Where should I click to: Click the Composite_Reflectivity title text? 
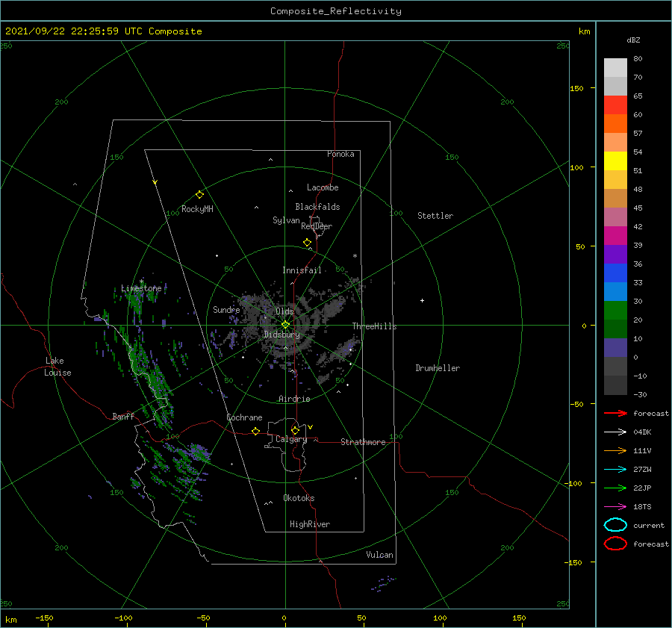pyautogui.click(x=335, y=11)
